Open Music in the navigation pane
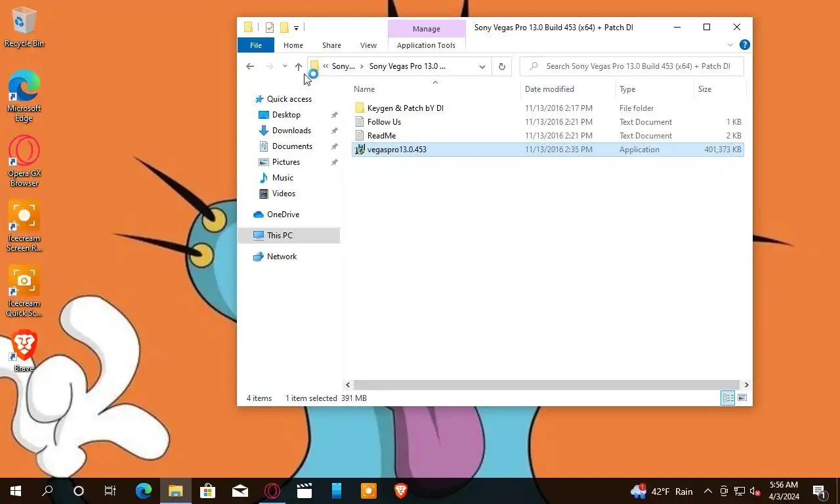840x504 pixels. (282, 178)
